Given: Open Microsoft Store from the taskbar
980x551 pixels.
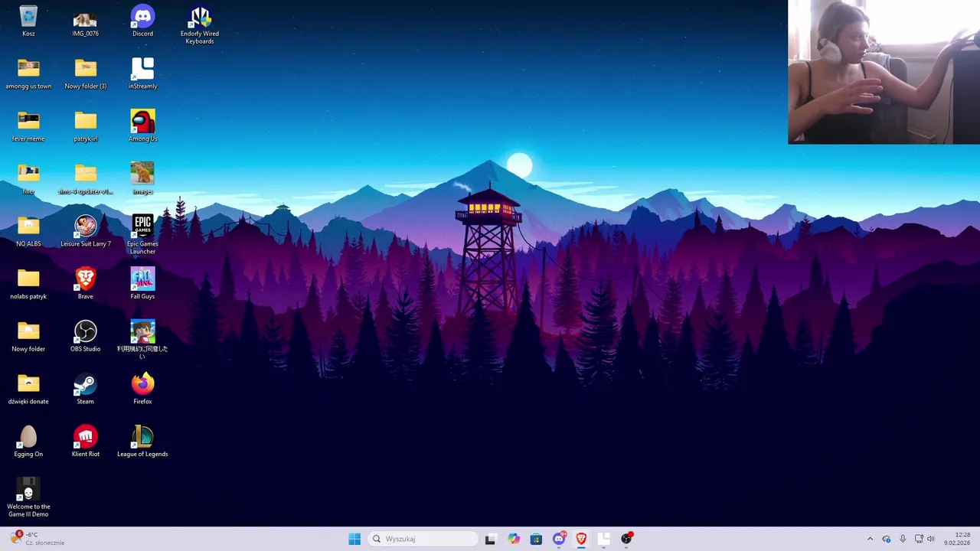Looking at the screenshot, I should pos(536,539).
